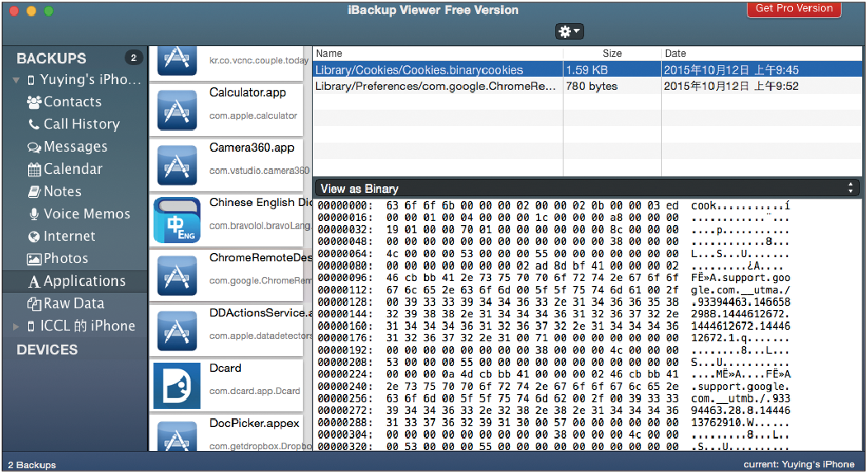
Task: Click the DEVICES section header
Action: pos(47,350)
